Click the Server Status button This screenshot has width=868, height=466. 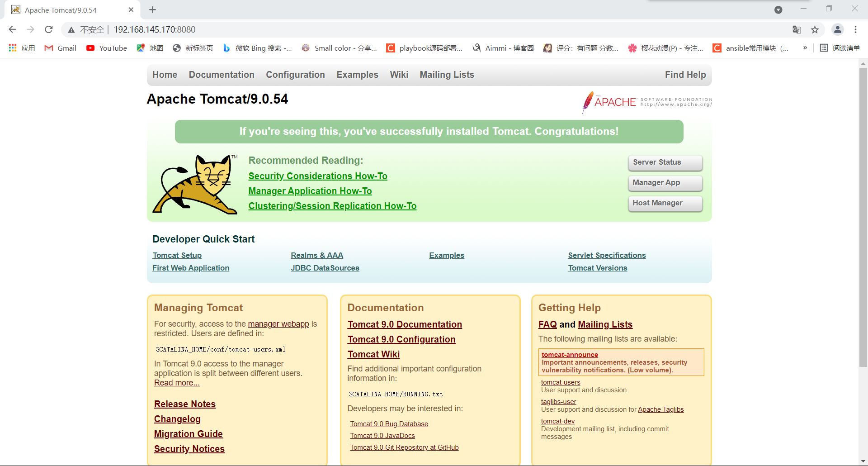coord(665,162)
